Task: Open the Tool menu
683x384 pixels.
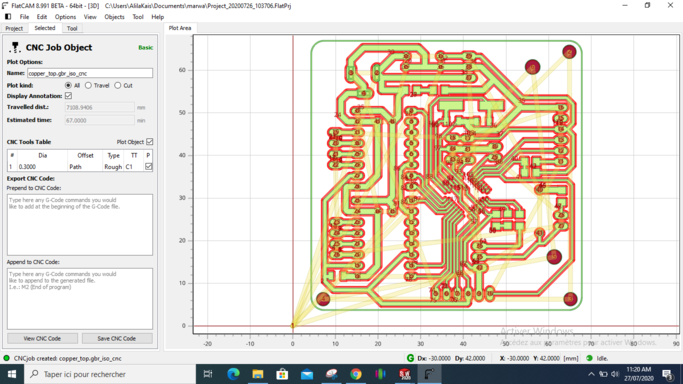Action: point(138,17)
